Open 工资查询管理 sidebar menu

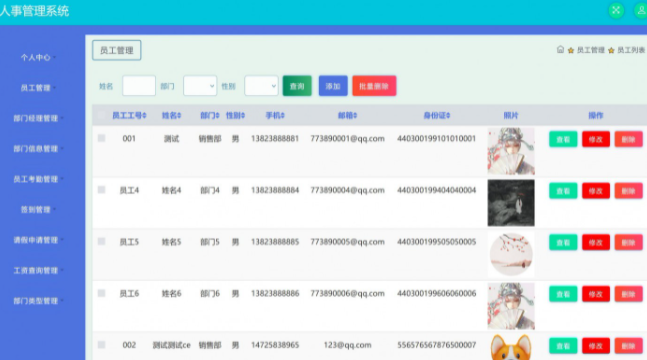[38, 270]
